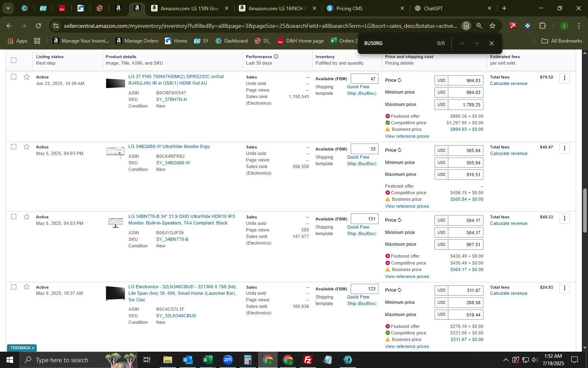Click price refresh icon for $994.03 listing
This screenshot has height=368, width=588.
[x=399, y=80]
